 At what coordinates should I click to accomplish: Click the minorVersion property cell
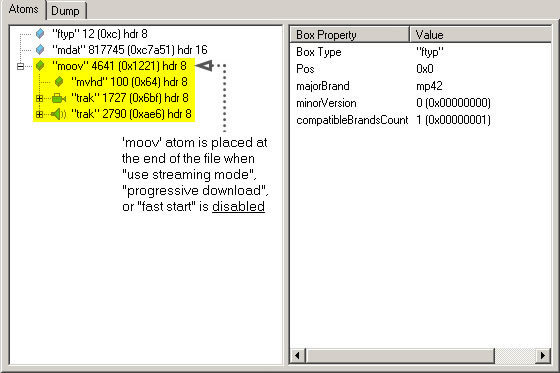[326, 103]
